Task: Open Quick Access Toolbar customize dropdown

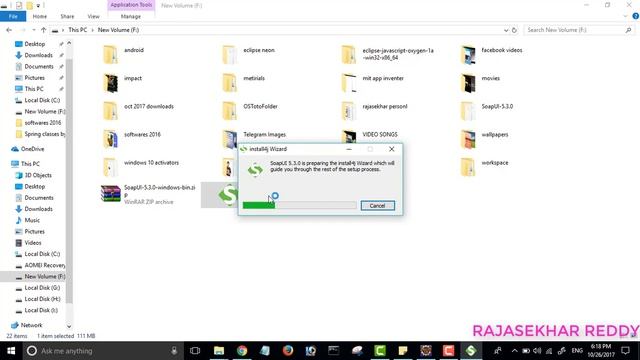Action: (38, 5)
